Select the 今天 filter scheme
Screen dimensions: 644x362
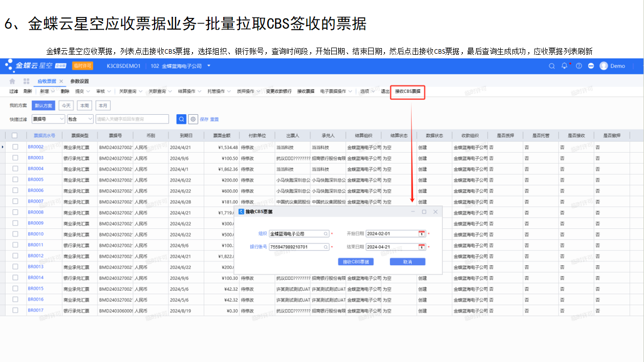coord(66,105)
